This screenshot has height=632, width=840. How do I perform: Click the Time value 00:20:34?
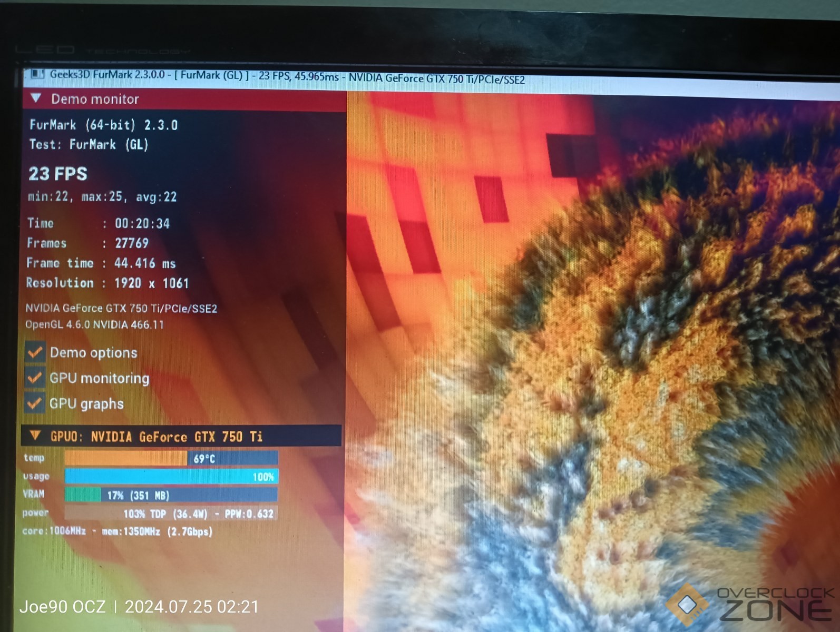tap(142, 223)
